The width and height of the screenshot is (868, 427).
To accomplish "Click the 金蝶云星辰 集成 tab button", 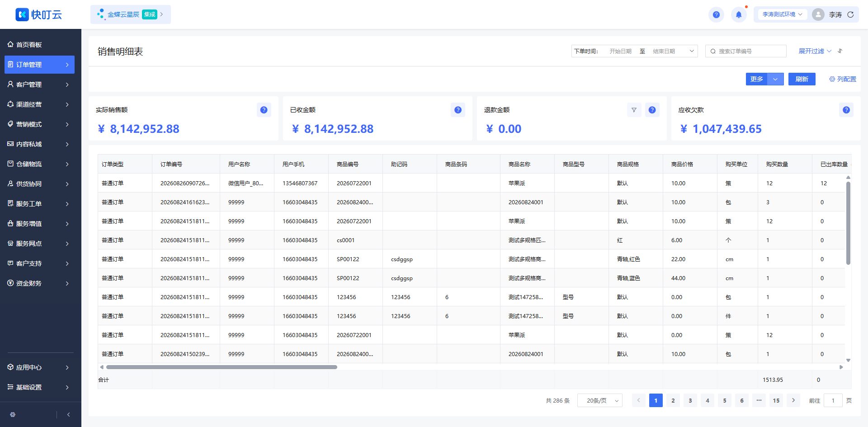I will click(131, 14).
